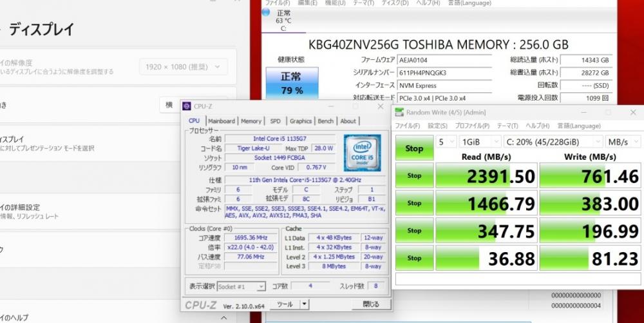Open 機能(U) menu in CrystalDiskInfo

(x=335, y=3)
